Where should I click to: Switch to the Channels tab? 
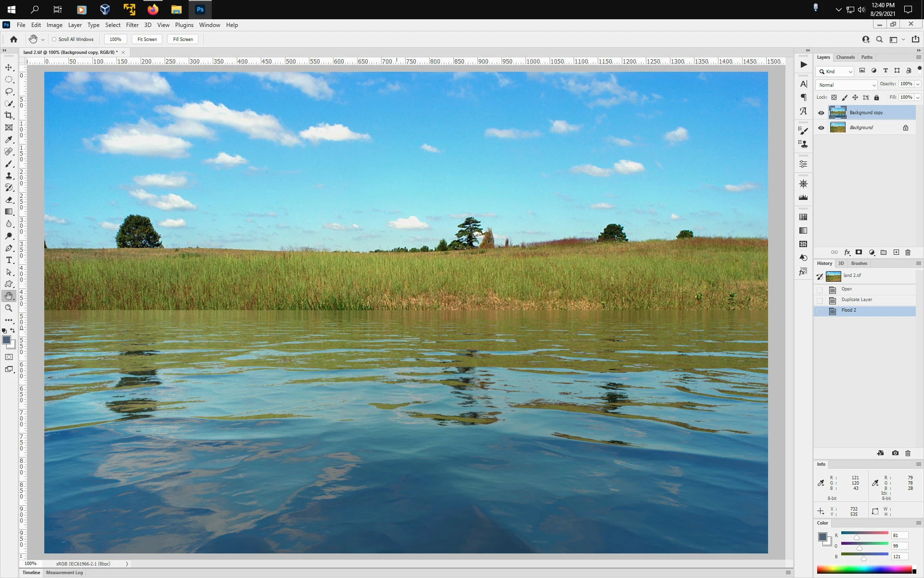click(845, 57)
